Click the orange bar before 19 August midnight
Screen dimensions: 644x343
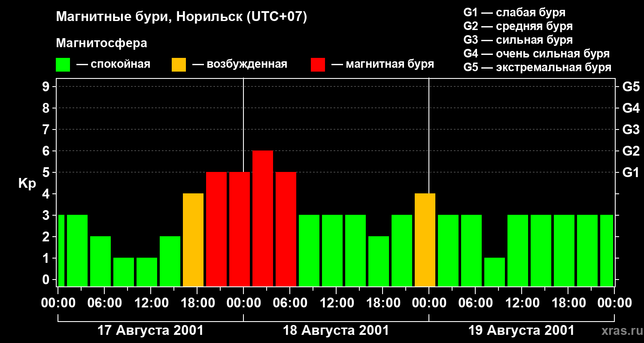[x=425, y=240]
